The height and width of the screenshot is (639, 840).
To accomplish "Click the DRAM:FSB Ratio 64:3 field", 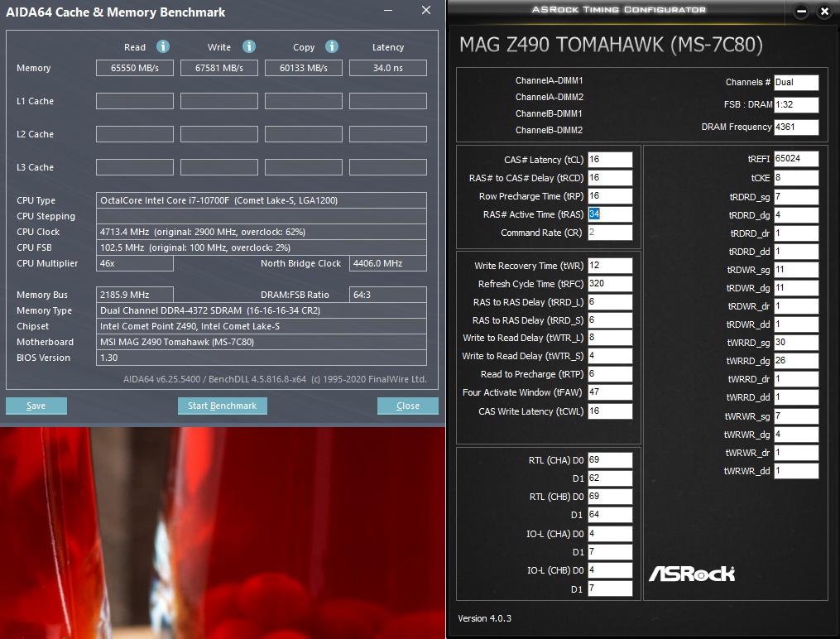I will click(x=388, y=295).
